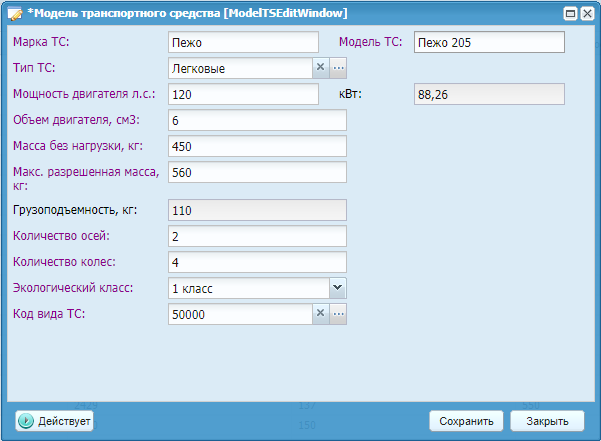Viewport: 601px width, 441px height.
Task: Click the Действует status button
Action: pyautogui.click(x=54, y=421)
